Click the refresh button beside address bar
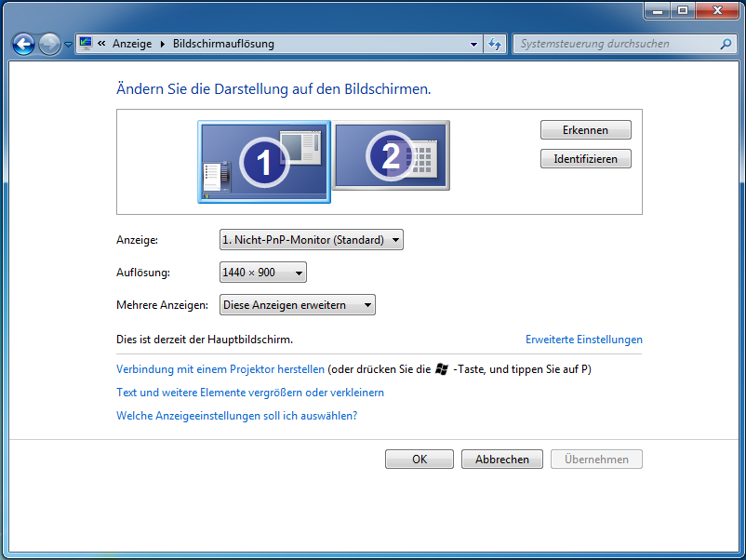This screenshot has height=560, width=746. 495,44
